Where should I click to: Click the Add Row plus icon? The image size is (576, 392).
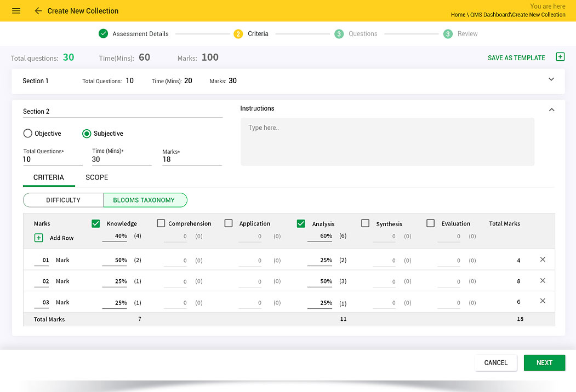click(39, 238)
